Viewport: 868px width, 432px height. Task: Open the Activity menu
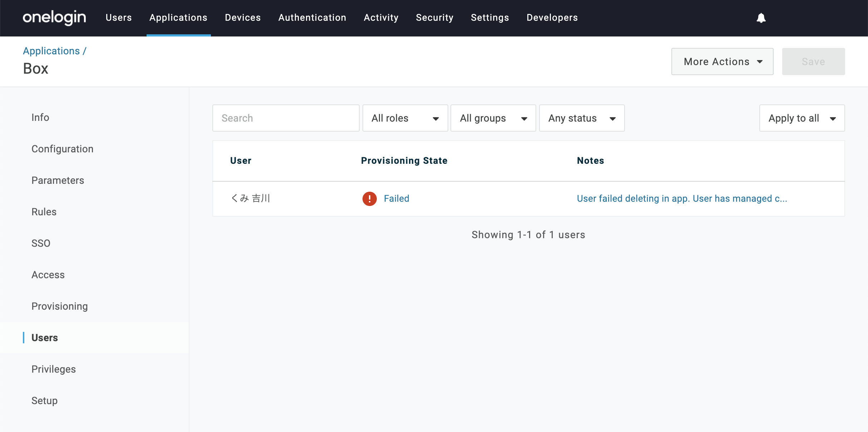click(x=381, y=18)
